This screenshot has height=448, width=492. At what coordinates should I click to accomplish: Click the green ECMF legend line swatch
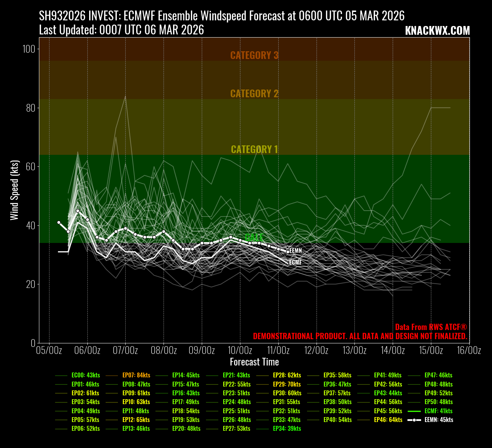point(414,411)
